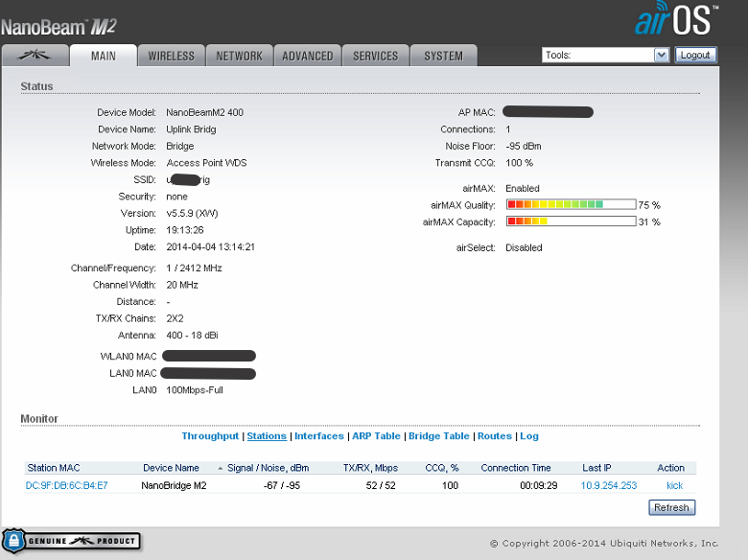The height and width of the screenshot is (560, 748).
Task: Select the Transmit CCQ 100 % value
Action: click(x=519, y=163)
